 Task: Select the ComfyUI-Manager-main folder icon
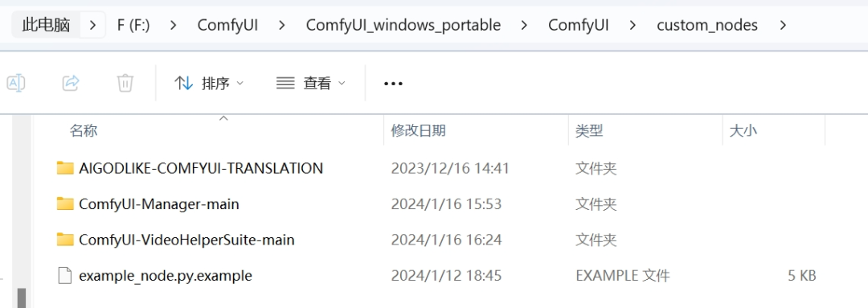(65, 203)
